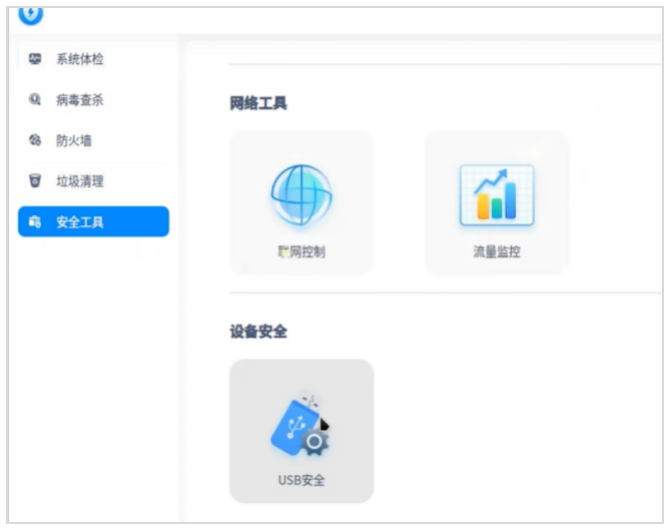This screenshot has width=668, height=530.
Task: Click the 联网控制 label
Action: (x=302, y=252)
